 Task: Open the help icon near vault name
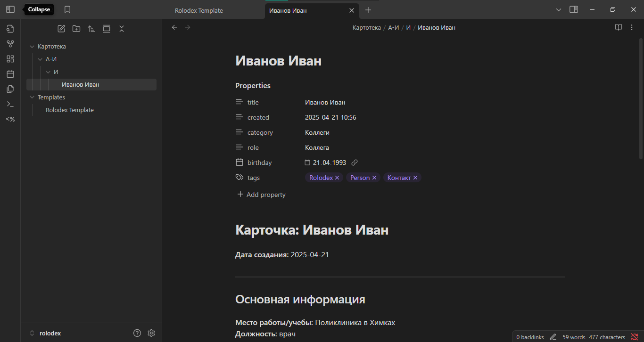click(137, 333)
